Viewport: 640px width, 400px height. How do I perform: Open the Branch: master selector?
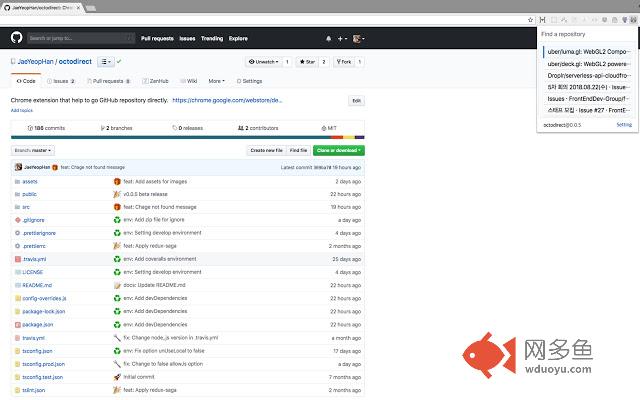[x=33, y=150]
